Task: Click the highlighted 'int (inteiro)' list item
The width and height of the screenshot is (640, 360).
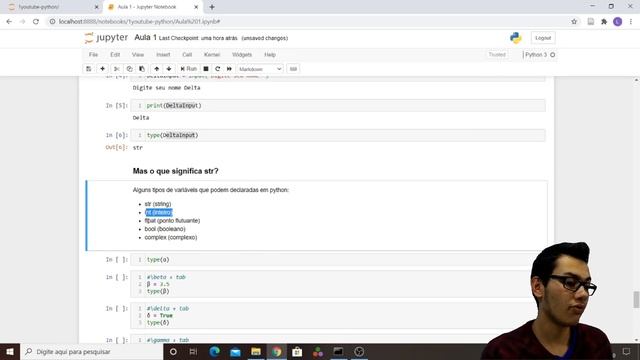Action: click(159, 212)
